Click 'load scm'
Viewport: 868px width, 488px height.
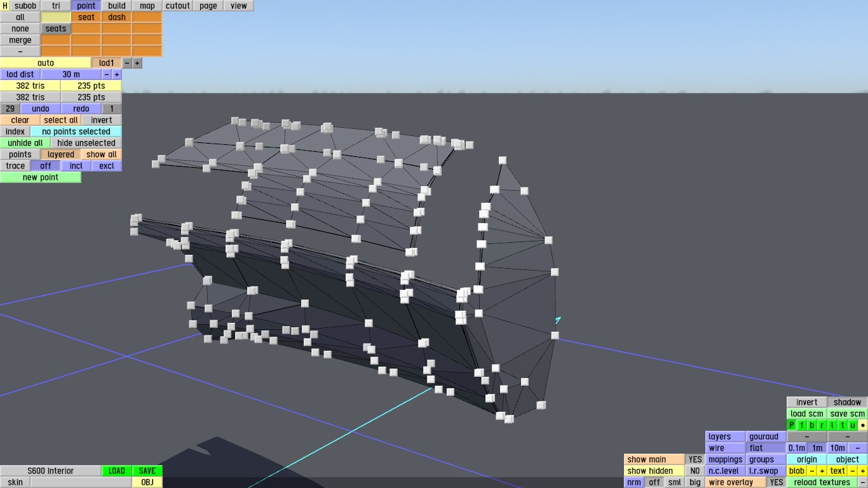tap(807, 414)
